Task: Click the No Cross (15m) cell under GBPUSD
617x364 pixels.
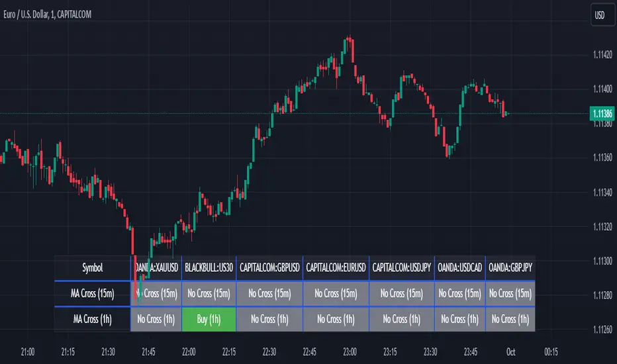Action: coord(269,293)
